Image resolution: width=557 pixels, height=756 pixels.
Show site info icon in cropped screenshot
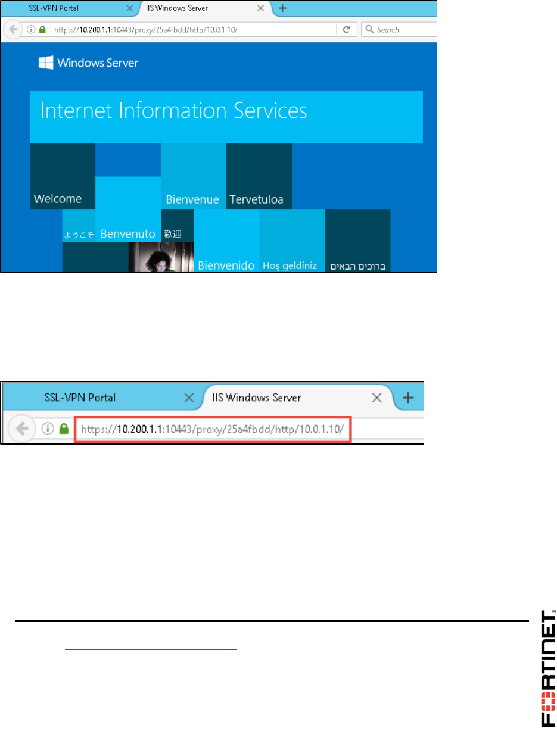coord(48,428)
